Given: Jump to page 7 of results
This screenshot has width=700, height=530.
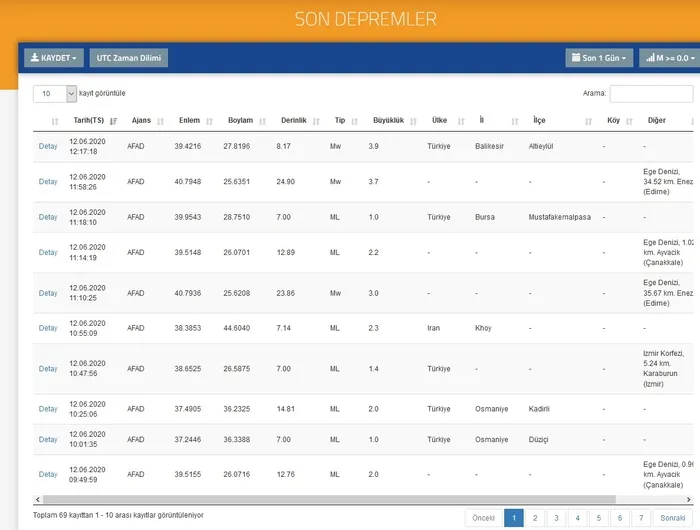Looking at the screenshot, I should tap(641, 518).
